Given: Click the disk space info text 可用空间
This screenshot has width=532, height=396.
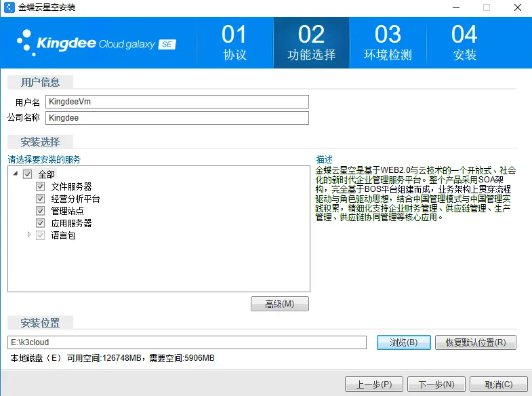Looking at the screenshot, I should click(112, 358).
